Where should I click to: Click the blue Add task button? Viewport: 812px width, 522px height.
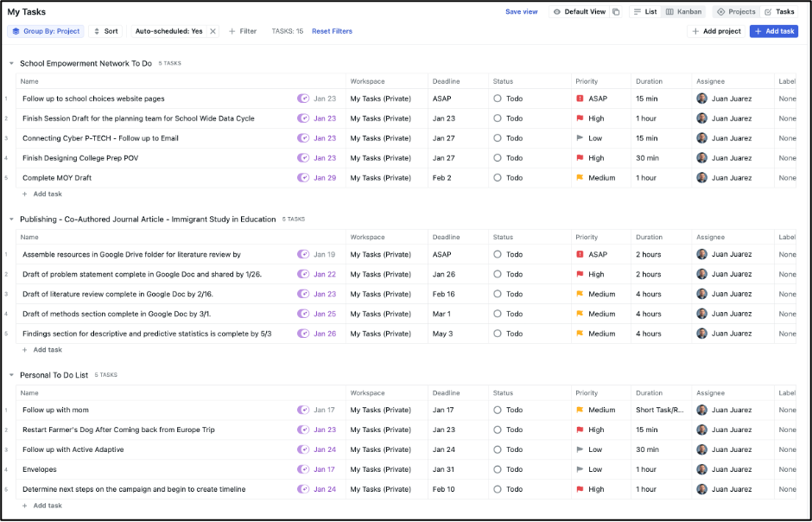tap(773, 31)
